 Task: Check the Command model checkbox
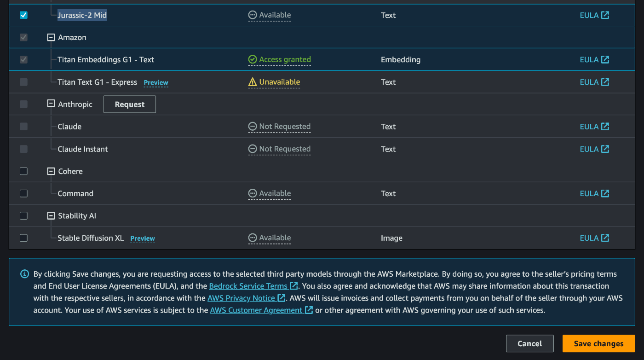point(23,193)
